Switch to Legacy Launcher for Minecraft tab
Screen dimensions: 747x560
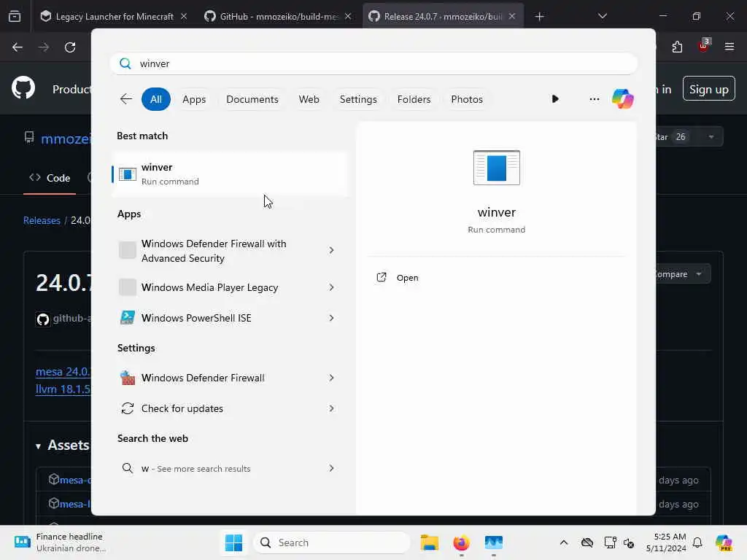point(114,17)
